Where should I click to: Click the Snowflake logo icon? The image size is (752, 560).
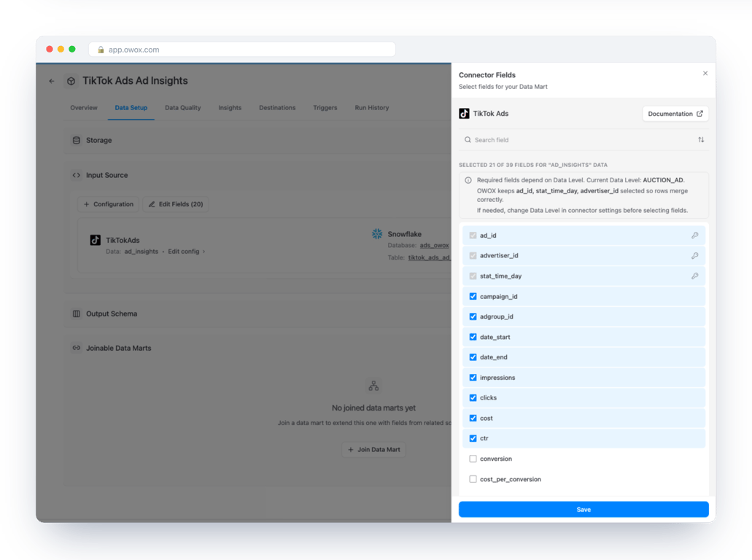pyautogui.click(x=377, y=233)
